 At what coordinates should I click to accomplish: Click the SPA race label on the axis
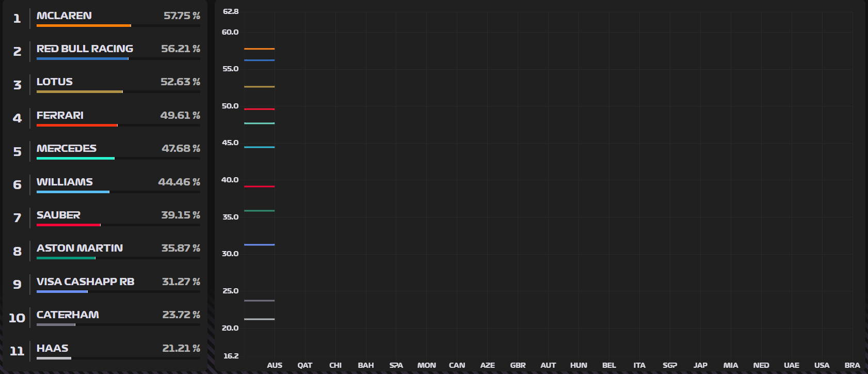tap(396, 365)
